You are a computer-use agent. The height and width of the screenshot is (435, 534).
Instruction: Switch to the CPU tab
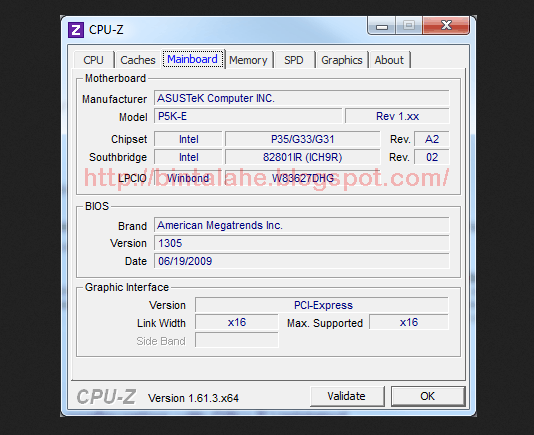93,60
